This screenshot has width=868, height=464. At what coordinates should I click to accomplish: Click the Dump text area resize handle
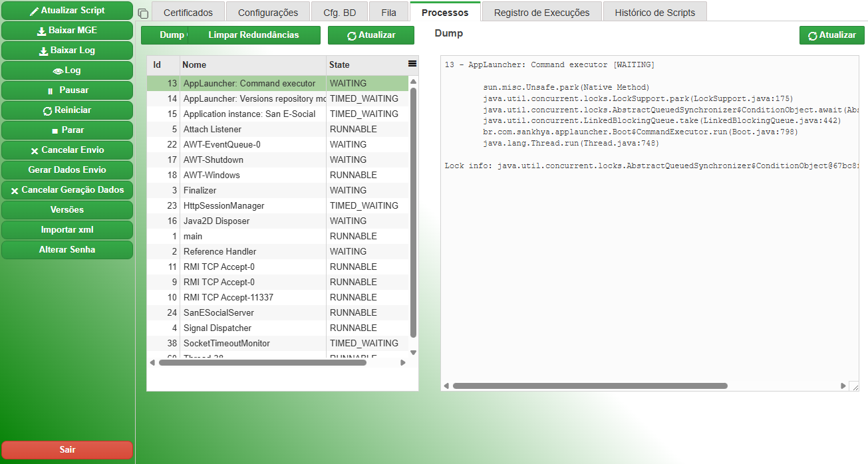(x=855, y=386)
